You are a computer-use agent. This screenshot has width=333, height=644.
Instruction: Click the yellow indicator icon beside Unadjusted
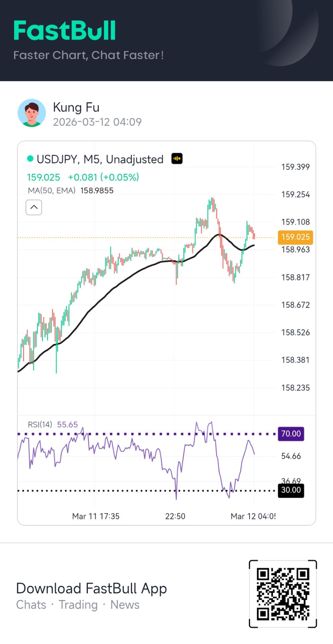pyautogui.click(x=177, y=158)
